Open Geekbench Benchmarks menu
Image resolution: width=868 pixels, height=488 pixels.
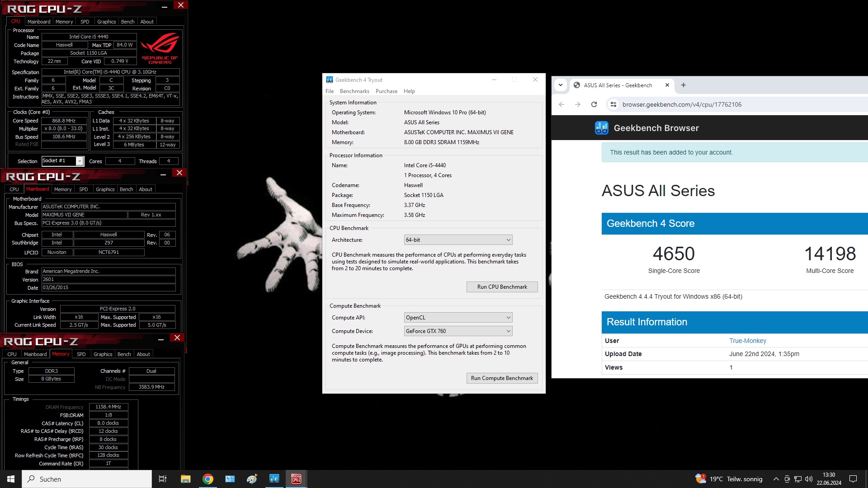click(354, 91)
